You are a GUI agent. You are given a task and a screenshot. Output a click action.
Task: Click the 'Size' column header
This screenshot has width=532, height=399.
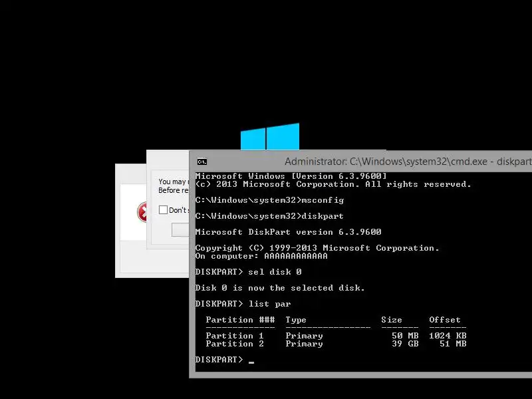pos(392,320)
